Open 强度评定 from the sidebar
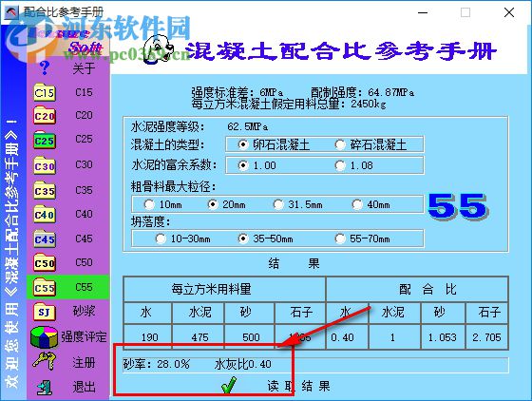 (84, 337)
